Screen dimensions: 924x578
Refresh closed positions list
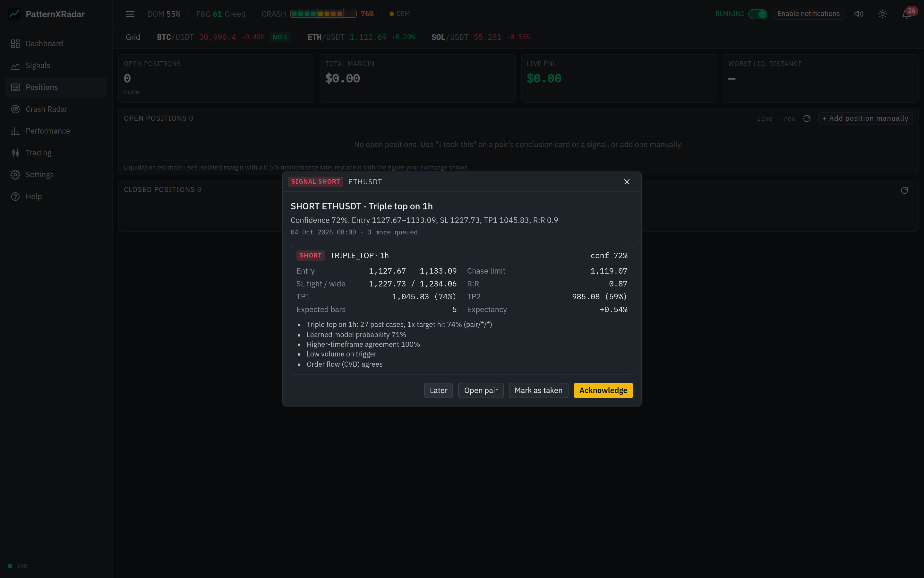(904, 190)
